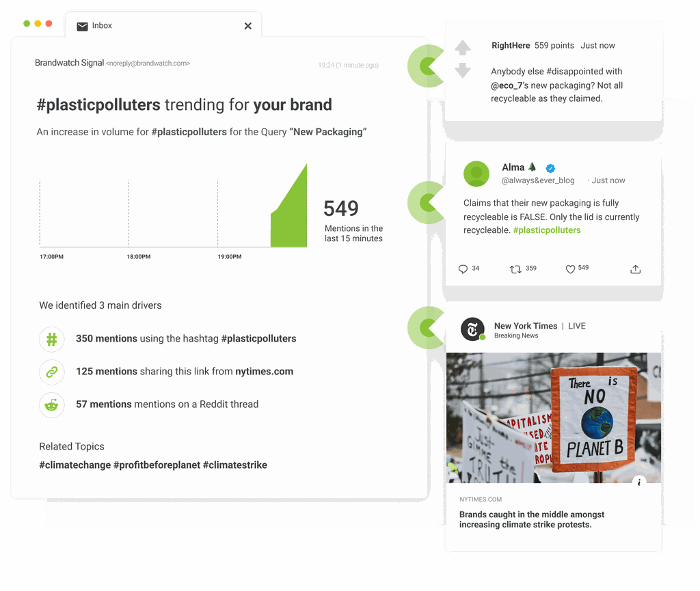Click the hashtag icon beside 350 mentions
Image resolution: width=700 pixels, height=591 pixels.
pos(52,340)
